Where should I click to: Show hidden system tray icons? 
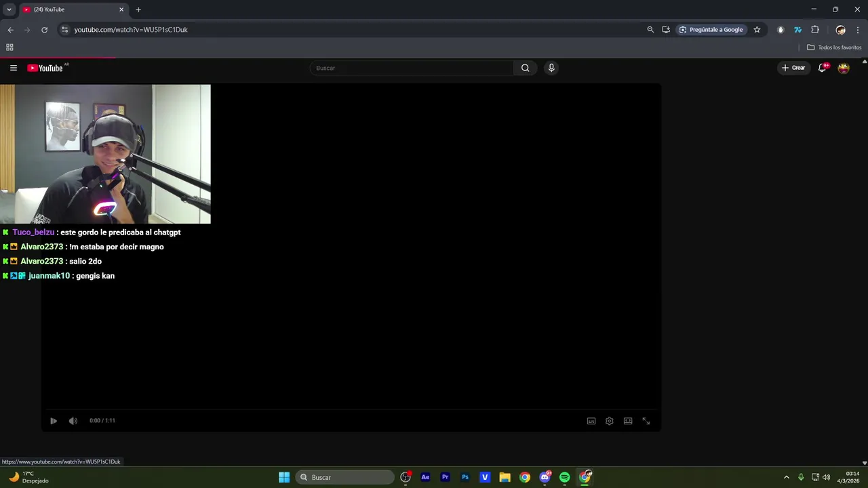click(787, 477)
